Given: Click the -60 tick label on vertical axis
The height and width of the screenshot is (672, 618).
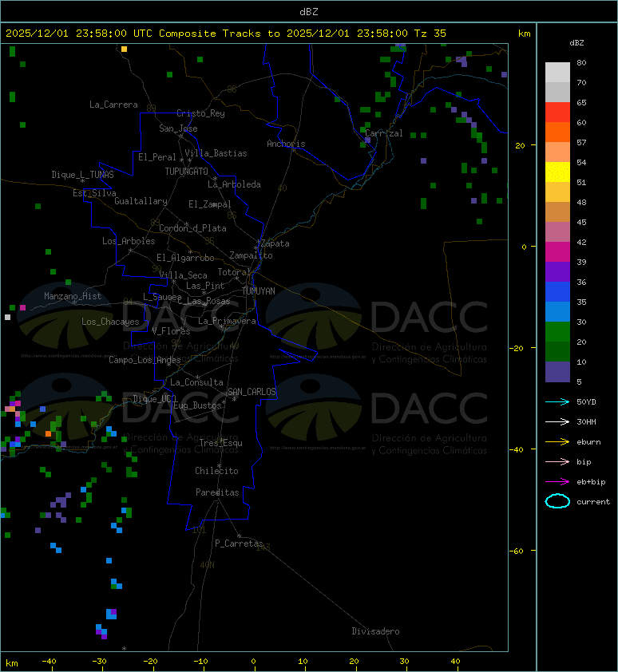Looking at the screenshot, I should 517,551.
